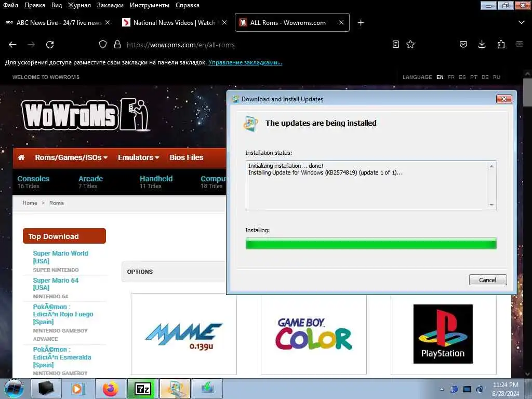
Task: Open the tracking protection shield icon
Action: click(103, 45)
